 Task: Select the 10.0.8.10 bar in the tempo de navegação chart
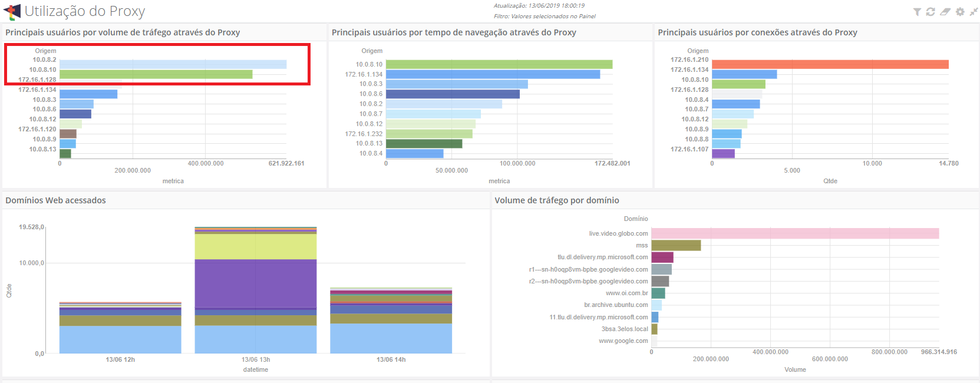click(x=499, y=64)
